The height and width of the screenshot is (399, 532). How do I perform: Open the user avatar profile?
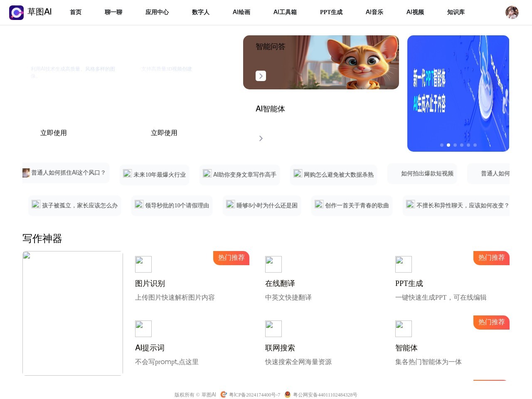coord(512,12)
